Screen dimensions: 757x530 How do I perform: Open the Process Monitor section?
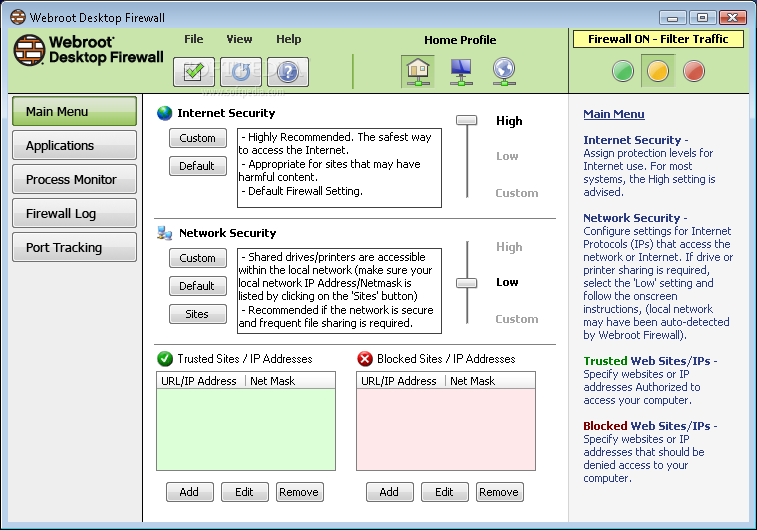[x=74, y=180]
